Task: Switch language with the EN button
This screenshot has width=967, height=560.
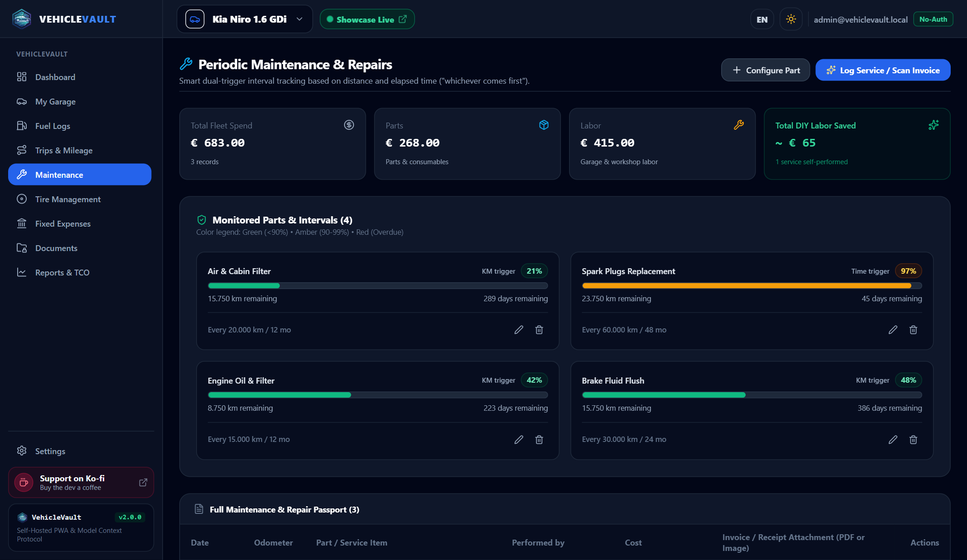Action: pyautogui.click(x=762, y=19)
